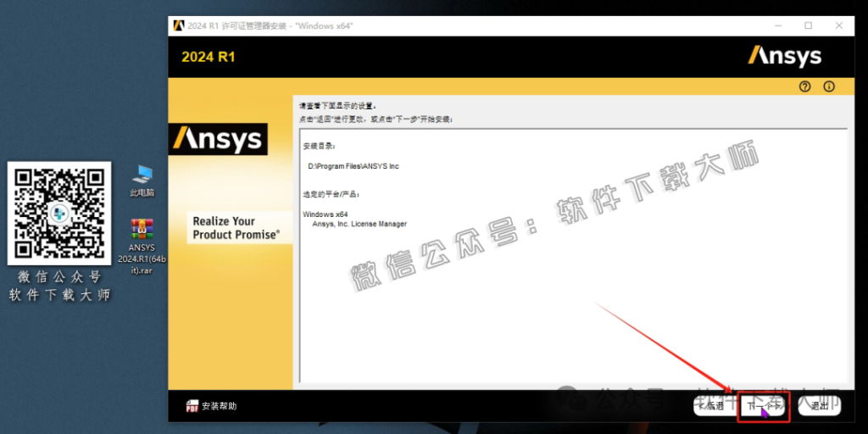This screenshot has width=868, height=434.
Task: Click the 退出 exit button
Action: click(820, 406)
